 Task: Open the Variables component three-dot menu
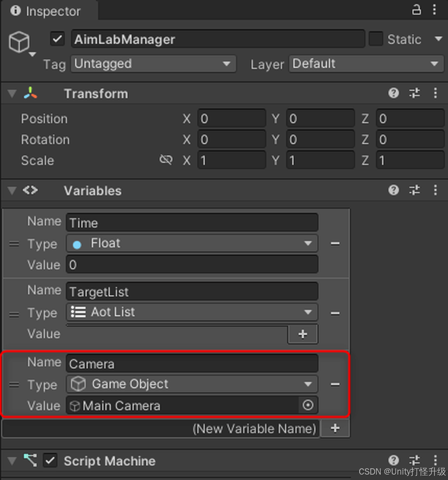click(435, 190)
